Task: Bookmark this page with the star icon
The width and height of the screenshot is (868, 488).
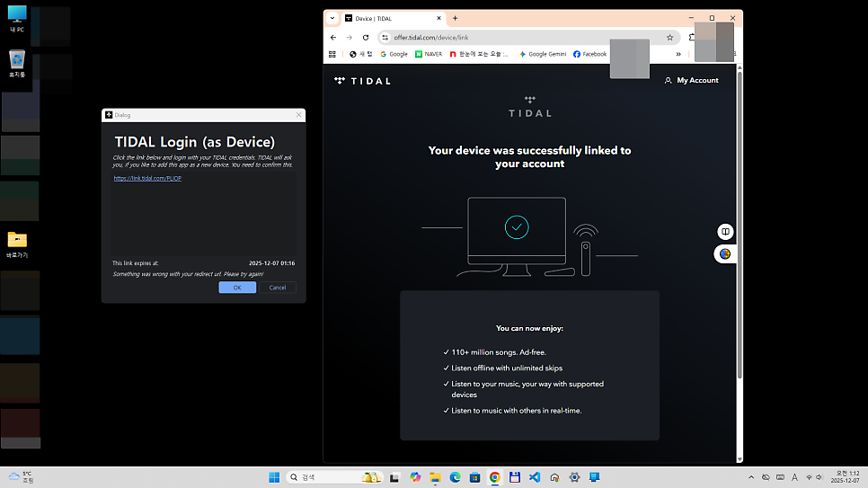Action: (x=669, y=38)
